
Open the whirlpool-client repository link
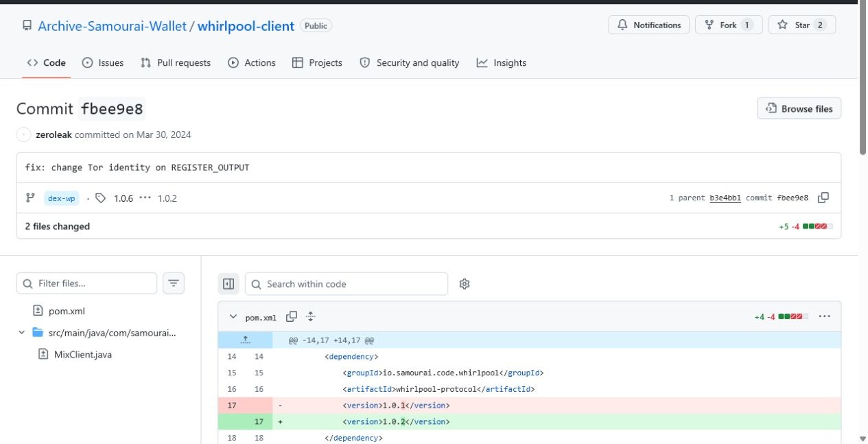click(246, 26)
